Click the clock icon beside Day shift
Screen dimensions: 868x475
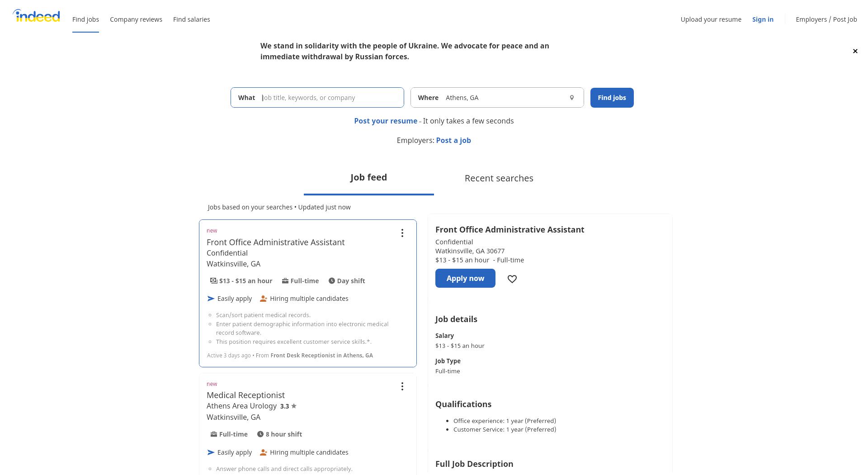pyautogui.click(x=331, y=281)
